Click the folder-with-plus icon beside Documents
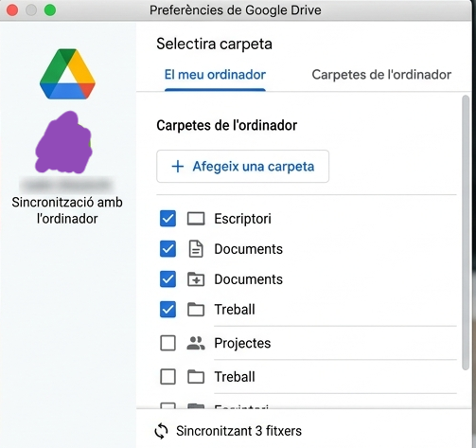This screenshot has width=476, height=448. tap(196, 279)
